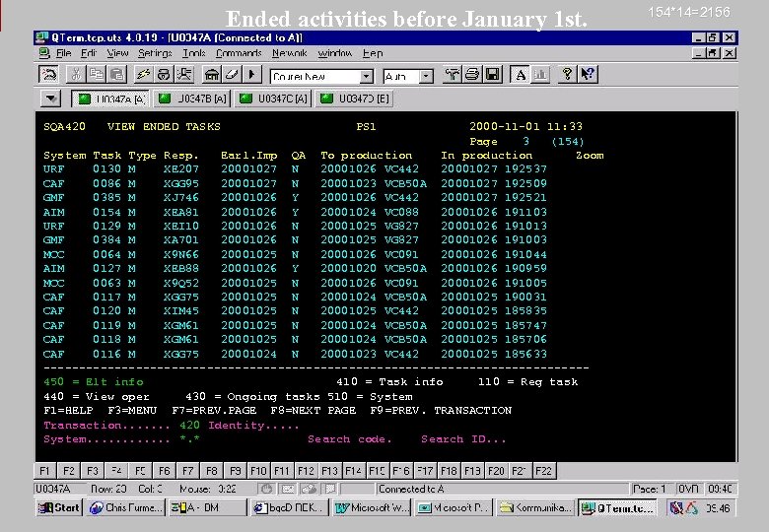Open the View menu

click(117, 53)
